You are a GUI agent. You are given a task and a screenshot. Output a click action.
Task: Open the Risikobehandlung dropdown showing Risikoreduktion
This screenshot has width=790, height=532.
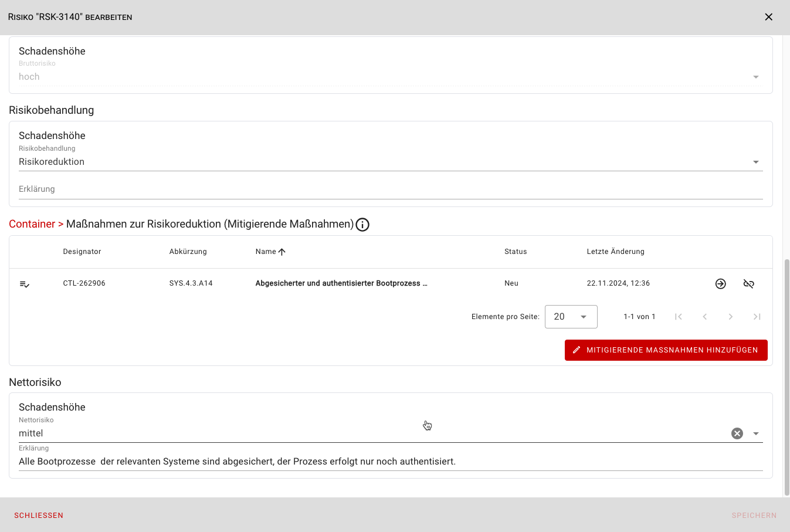click(x=756, y=162)
